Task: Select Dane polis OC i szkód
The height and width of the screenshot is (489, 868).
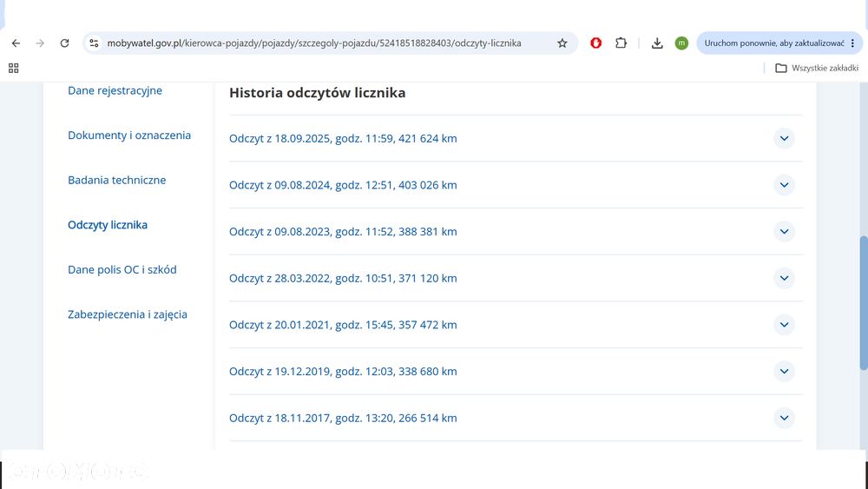Action: (122, 270)
